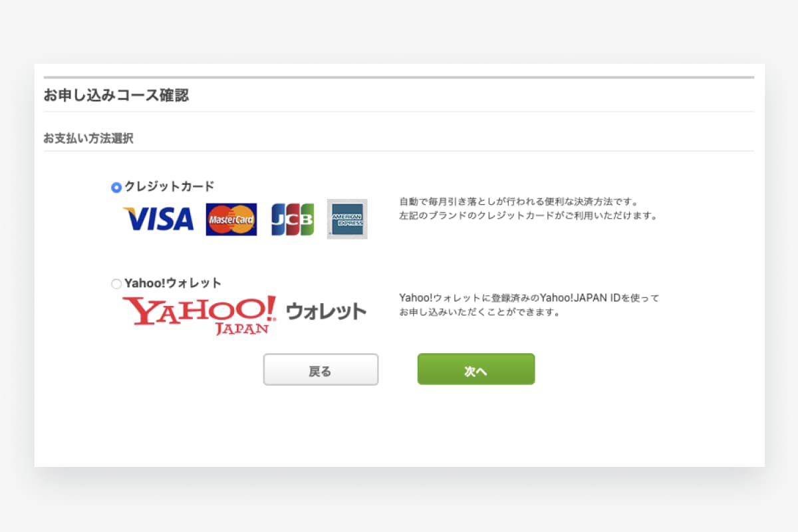The height and width of the screenshot is (532, 798).
Task: Click the クレジットカード label text
Action: pyautogui.click(x=170, y=187)
